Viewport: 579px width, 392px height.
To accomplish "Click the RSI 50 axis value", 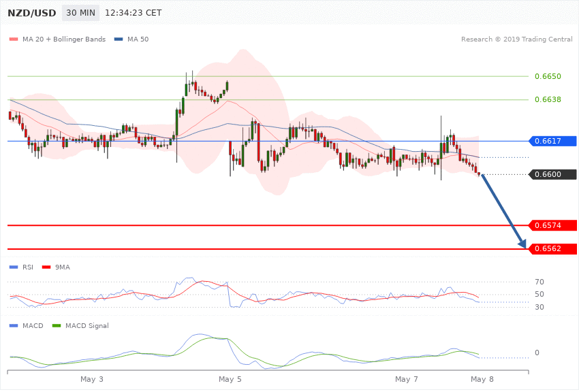I will (x=539, y=294).
